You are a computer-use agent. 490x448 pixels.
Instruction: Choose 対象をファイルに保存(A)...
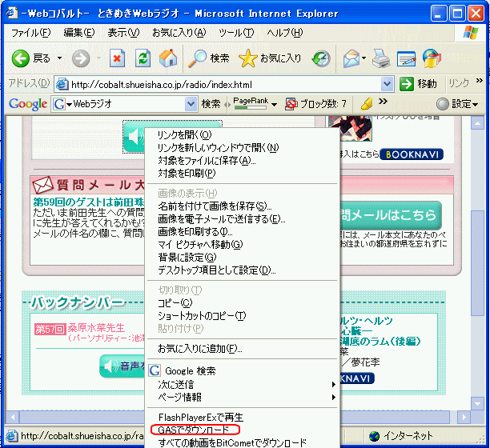(x=243, y=161)
